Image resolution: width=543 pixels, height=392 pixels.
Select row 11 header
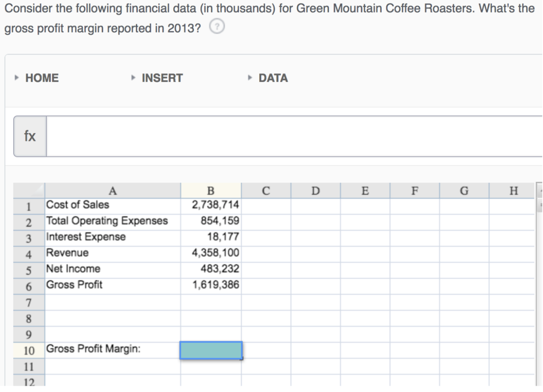click(29, 366)
